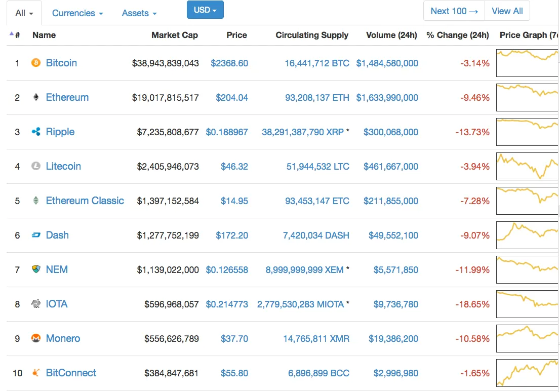The width and height of the screenshot is (560, 392).
Task: Open the Ripple link
Action: click(x=60, y=132)
